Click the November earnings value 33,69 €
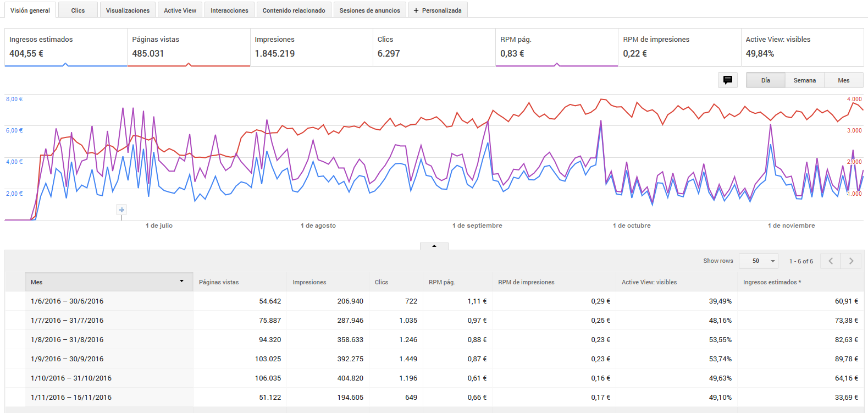The height and width of the screenshot is (413, 868). pyautogui.click(x=846, y=397)
